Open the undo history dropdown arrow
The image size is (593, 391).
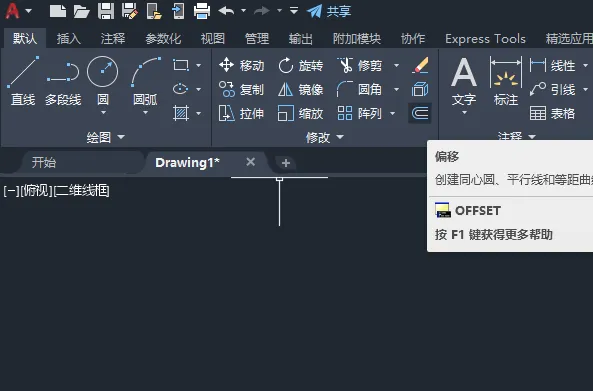coord(244,11)
